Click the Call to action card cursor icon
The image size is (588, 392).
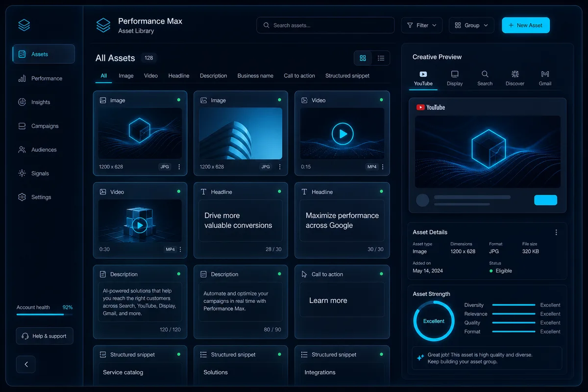[304, 274]
